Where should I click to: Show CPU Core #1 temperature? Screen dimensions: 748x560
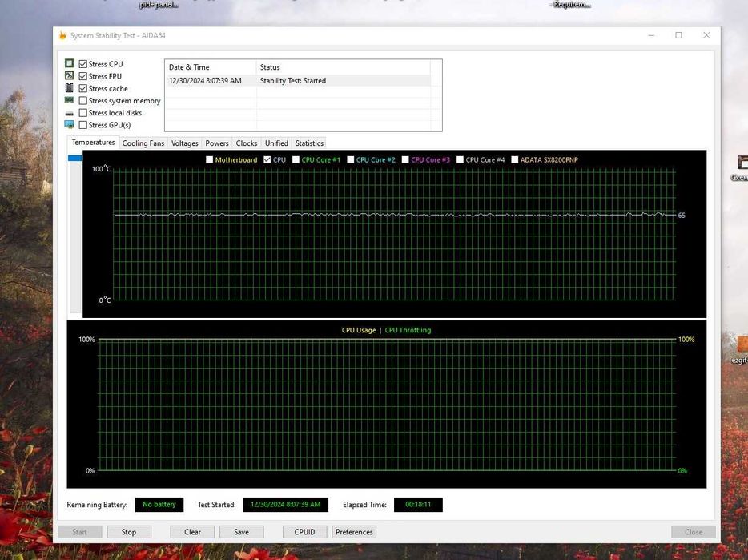pos(296,159)
